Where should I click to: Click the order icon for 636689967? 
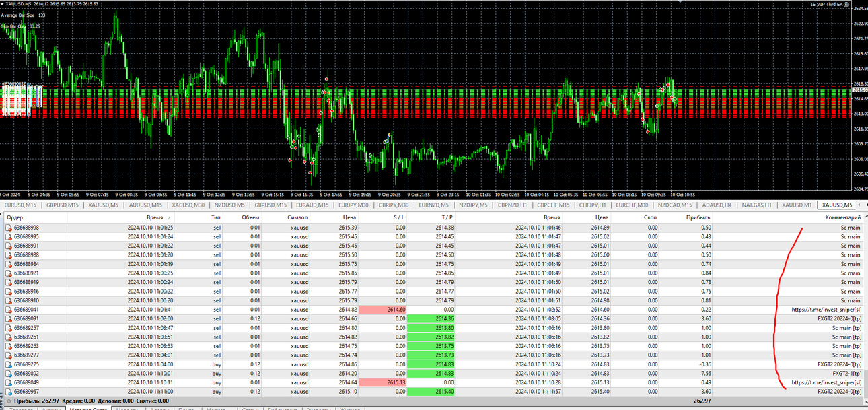click(x=9, y=391)
